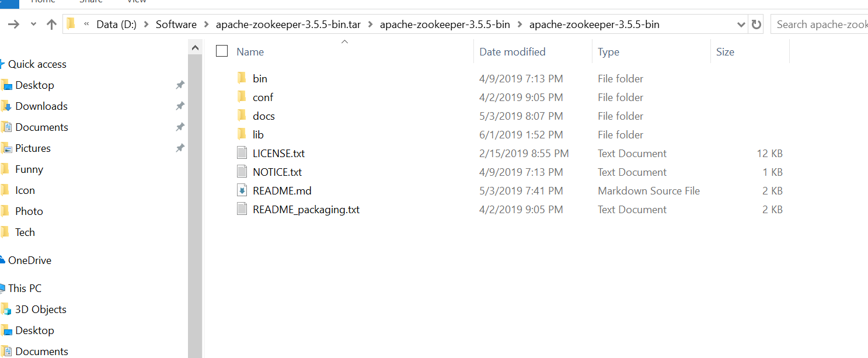Sort the list by Size column

click(x=725, y=52)
